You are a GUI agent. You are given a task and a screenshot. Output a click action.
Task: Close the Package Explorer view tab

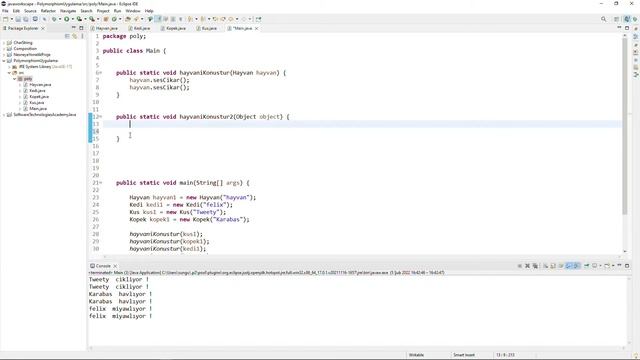pyautogui.click(x=43, y=28)
